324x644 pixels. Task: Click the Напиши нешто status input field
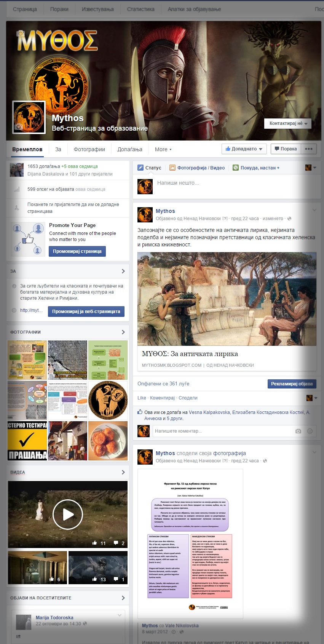(x=236, y=183)
